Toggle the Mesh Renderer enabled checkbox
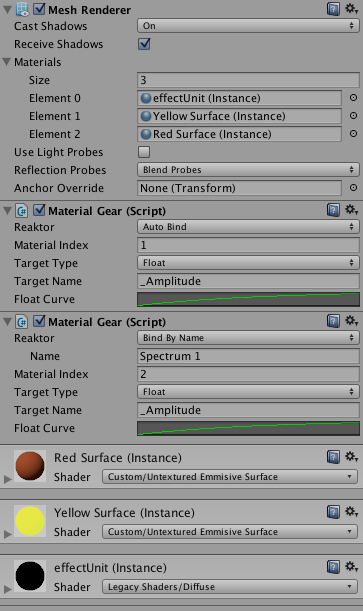Image resolution: width=363 pixels, height=611 pixels. [39, 9]
